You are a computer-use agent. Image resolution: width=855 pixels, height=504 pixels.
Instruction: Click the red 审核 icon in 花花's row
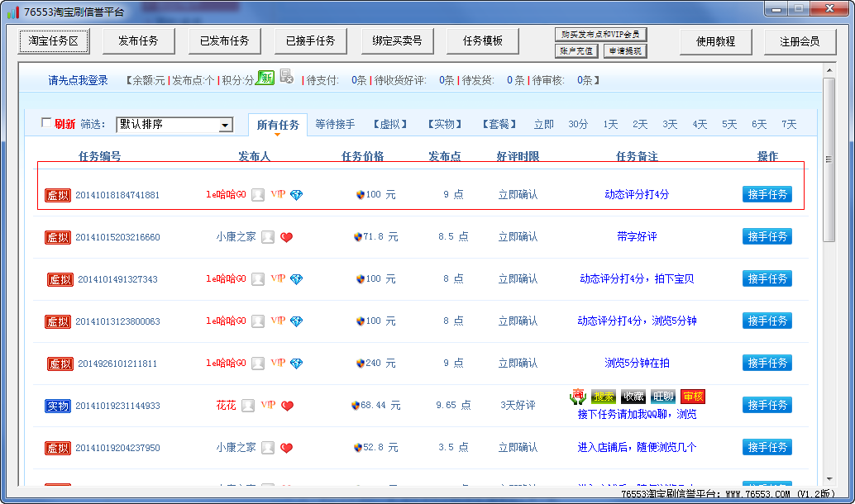693,397
